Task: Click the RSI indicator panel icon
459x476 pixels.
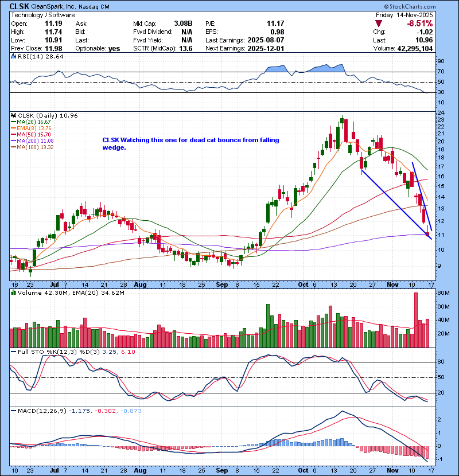Action: 13,56
